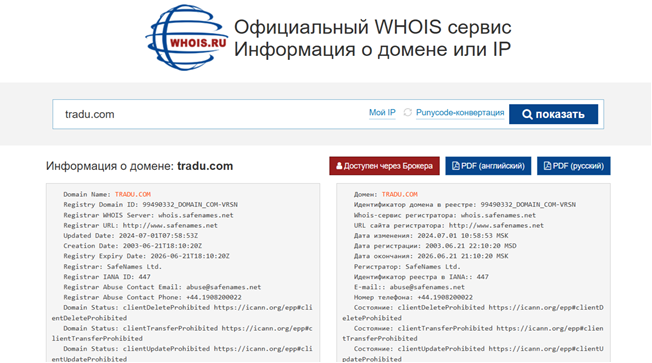Screen dimensions: 652x363
Task: Click the показать search button
Action: [x=553, y=114]
